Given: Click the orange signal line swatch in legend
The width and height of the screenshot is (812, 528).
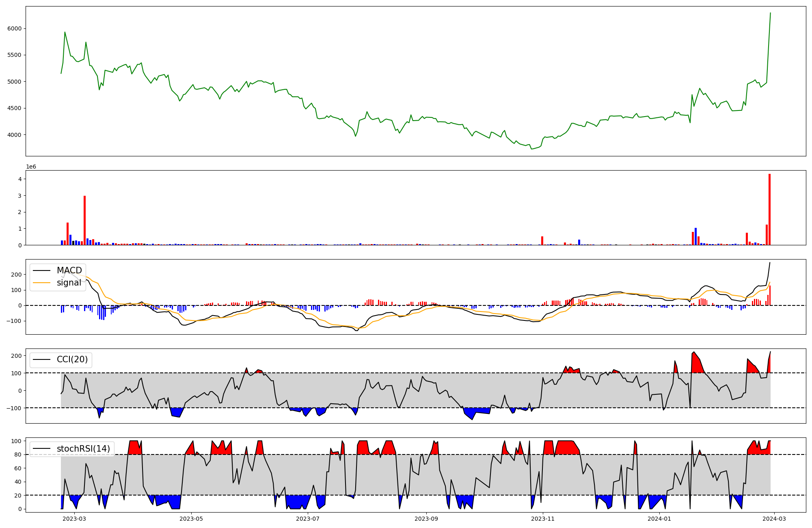Looking at the screenshot, I should [41, 283].
